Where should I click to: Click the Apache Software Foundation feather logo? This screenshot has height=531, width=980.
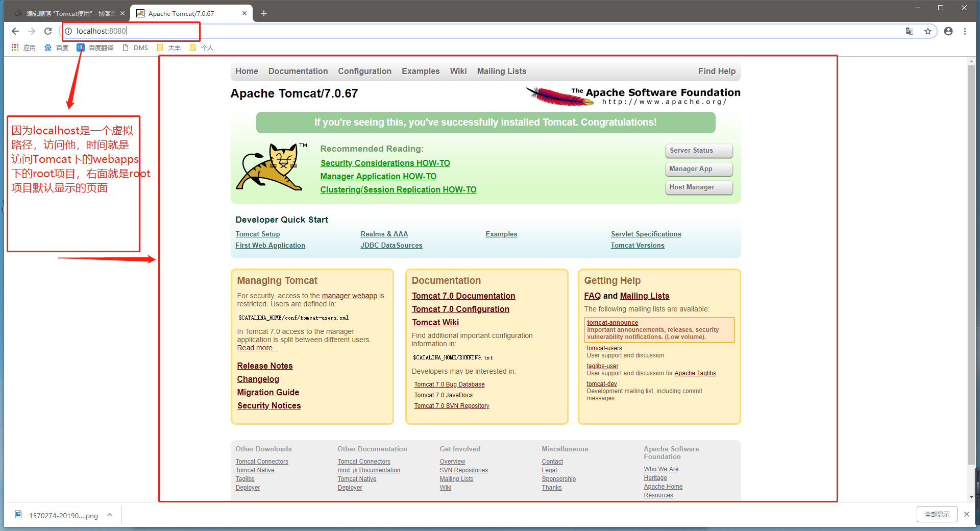point(633,95)
